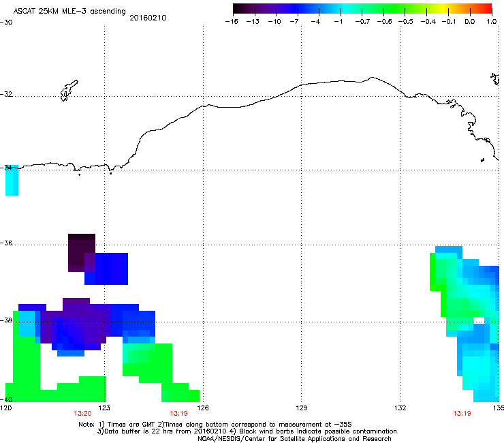Image resolution: width=504 pixels, height=443 pixels.
Task: Click the dark purple data block near -36
Action: point(82,253)
